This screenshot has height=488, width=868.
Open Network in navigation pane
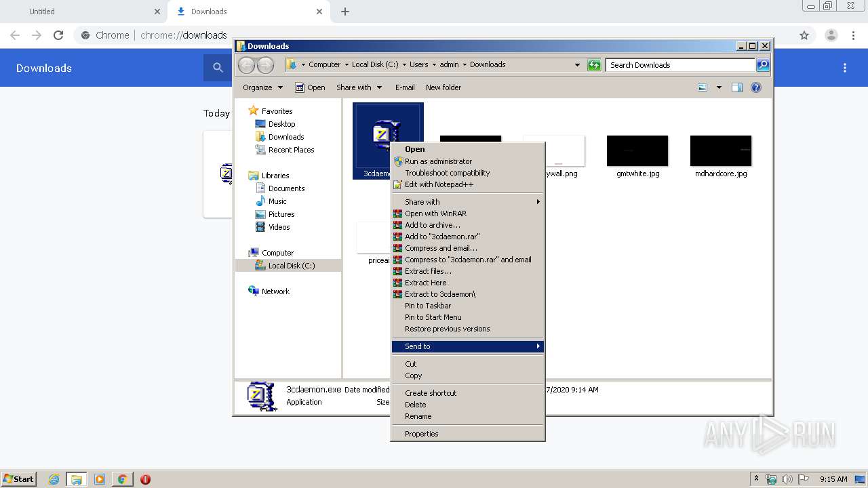[269, 291]
